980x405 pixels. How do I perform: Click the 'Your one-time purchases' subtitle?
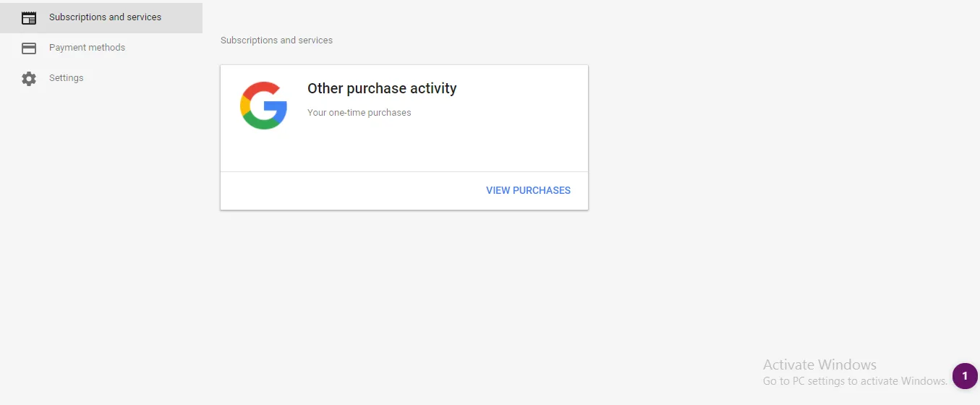coord(359,113)
